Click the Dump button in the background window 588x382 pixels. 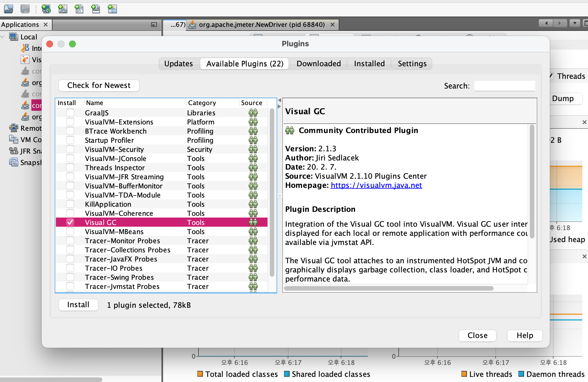pyautogui.click(x=565, y=98)
